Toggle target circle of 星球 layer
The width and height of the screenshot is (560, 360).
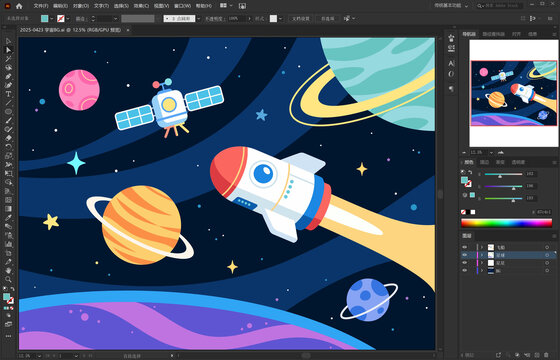[x=547, y=255]
